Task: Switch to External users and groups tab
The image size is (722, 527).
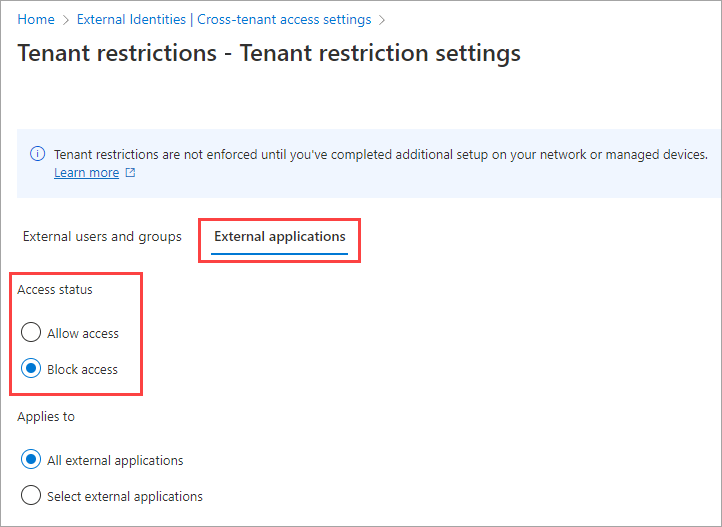Action: click(102, 237)
